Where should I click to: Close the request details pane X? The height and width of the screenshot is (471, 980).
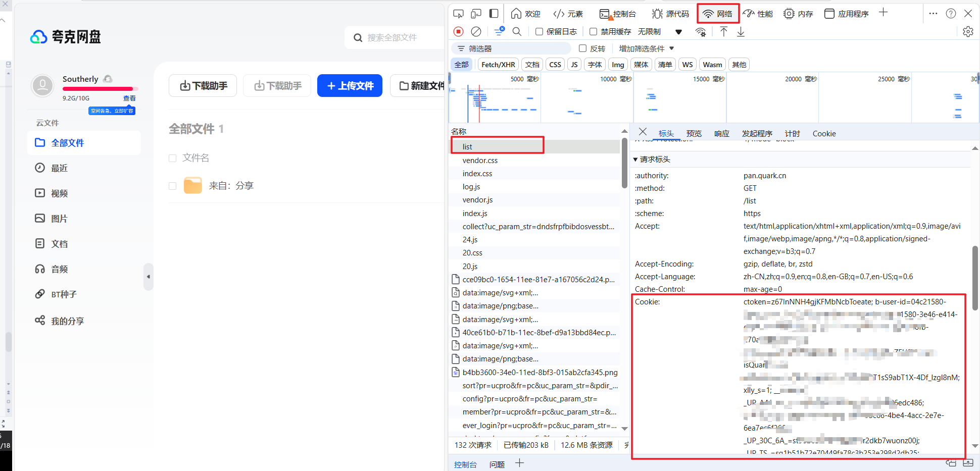tap(643, 132)
